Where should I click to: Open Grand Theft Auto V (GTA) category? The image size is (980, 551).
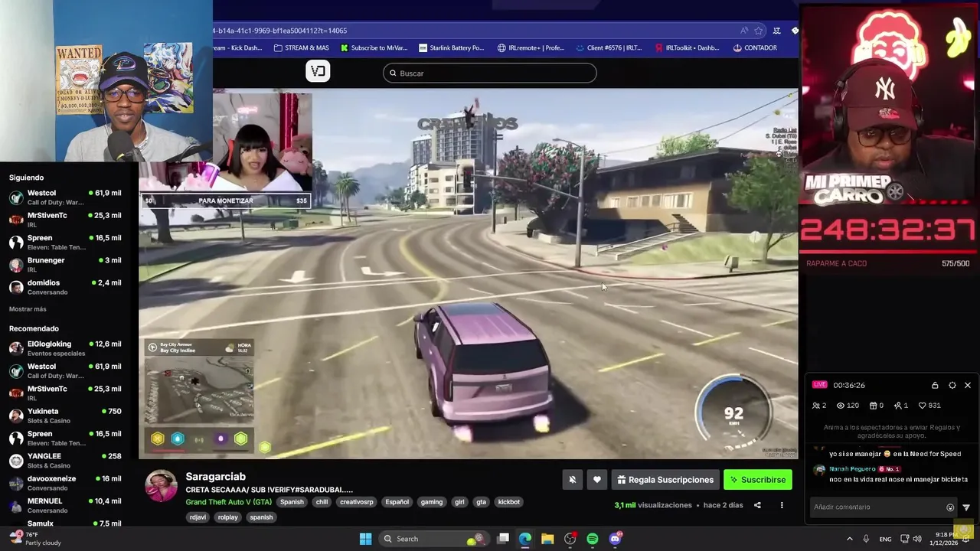click(x=228, y=502)
